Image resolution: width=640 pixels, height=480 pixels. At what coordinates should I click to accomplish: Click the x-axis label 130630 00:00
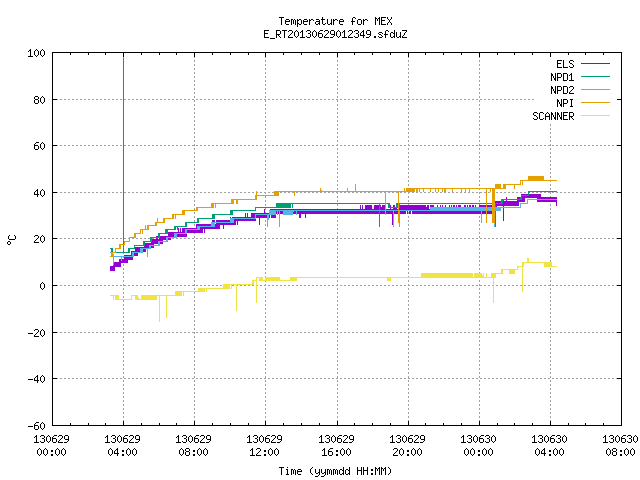coord(478,446)
